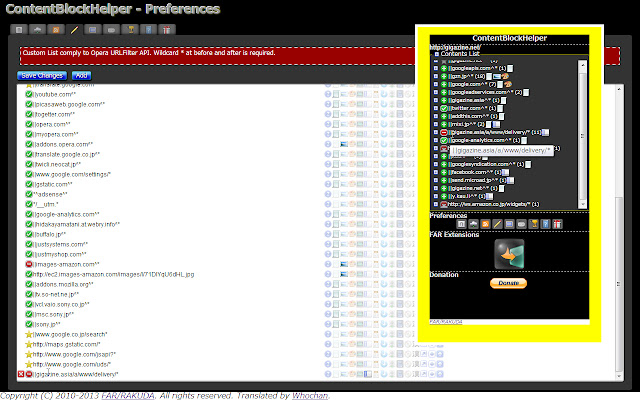
Task: Click the image type icon on the addons.opera.com row
Action: 344,144
